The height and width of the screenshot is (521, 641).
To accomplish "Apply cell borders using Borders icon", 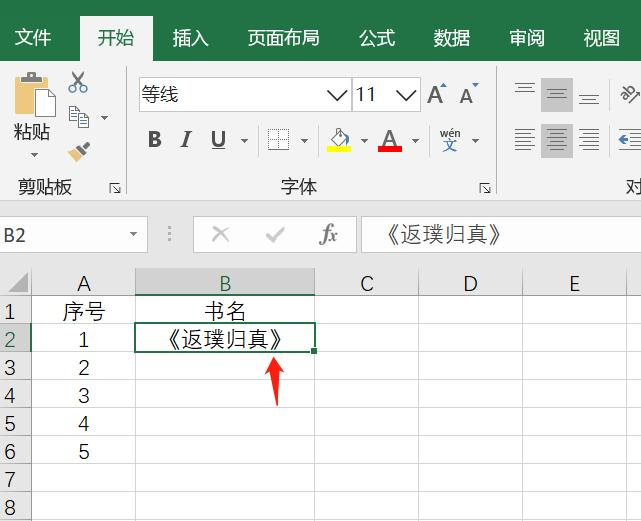I will (278, 140).
